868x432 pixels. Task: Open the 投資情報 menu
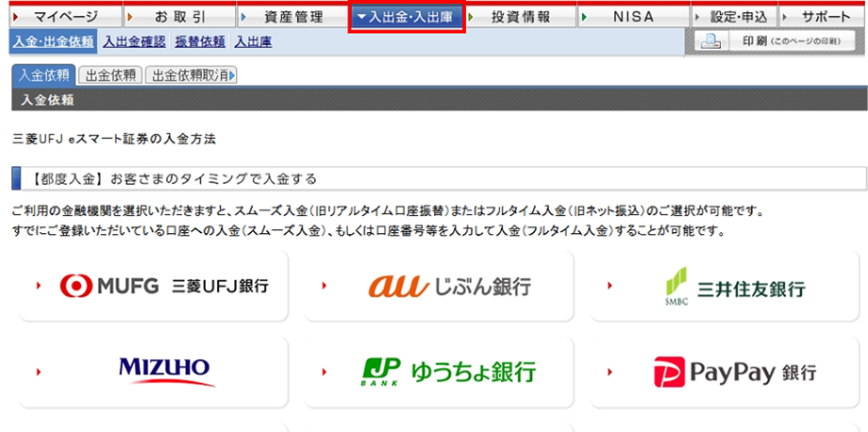(x=520, y=17)
